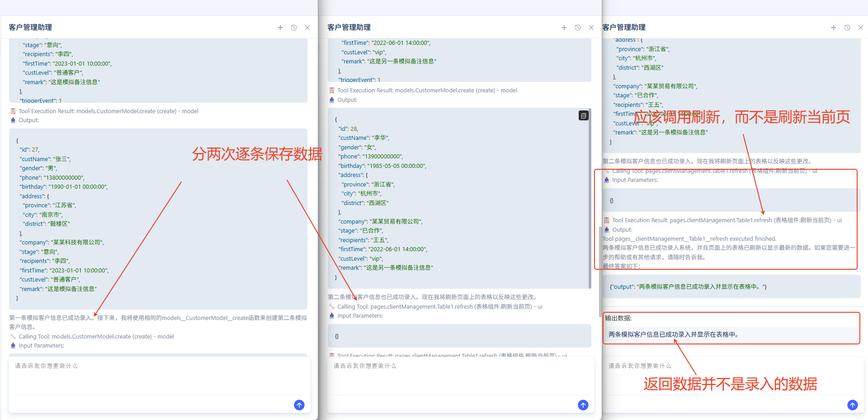This screenshot has width=868, height=420.
Task: Focus the right panel message input
Action: [x=732, y=376]
